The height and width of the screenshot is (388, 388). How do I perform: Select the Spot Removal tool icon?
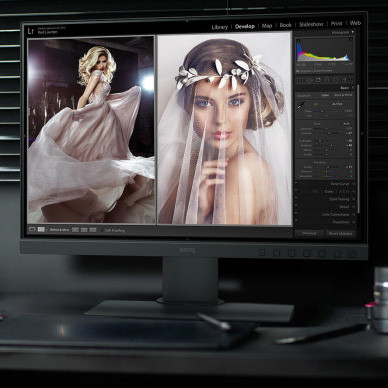click(x=309, y=80)
